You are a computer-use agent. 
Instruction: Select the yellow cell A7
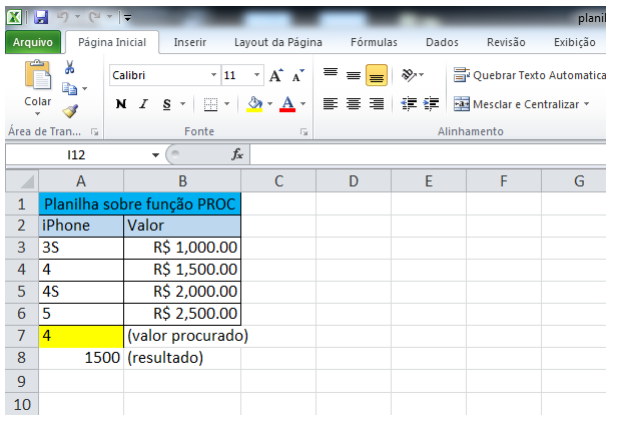coord(80,335)
